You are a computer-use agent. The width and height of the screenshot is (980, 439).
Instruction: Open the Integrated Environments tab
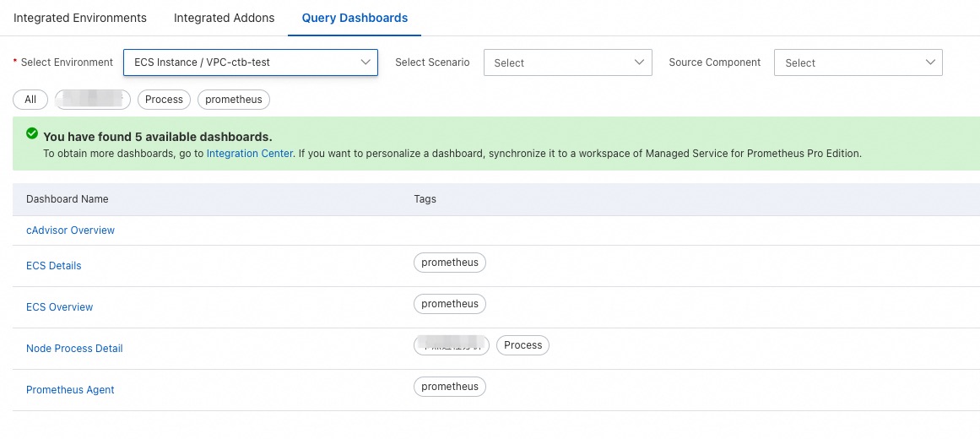click(80, 18)
